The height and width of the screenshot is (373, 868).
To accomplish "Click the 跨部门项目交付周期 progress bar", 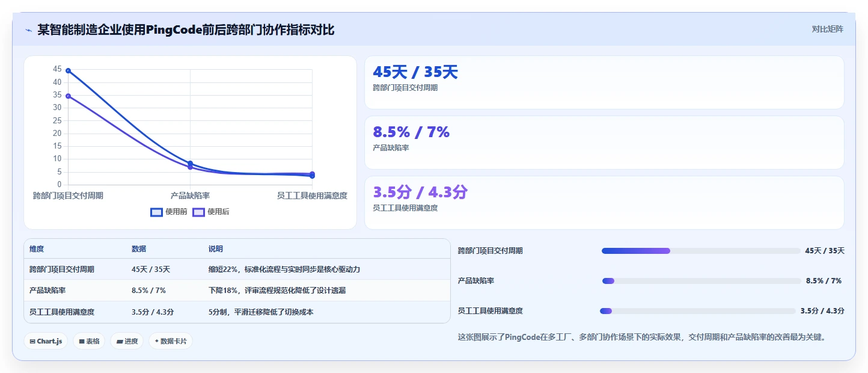I will [x=701, y=251].
